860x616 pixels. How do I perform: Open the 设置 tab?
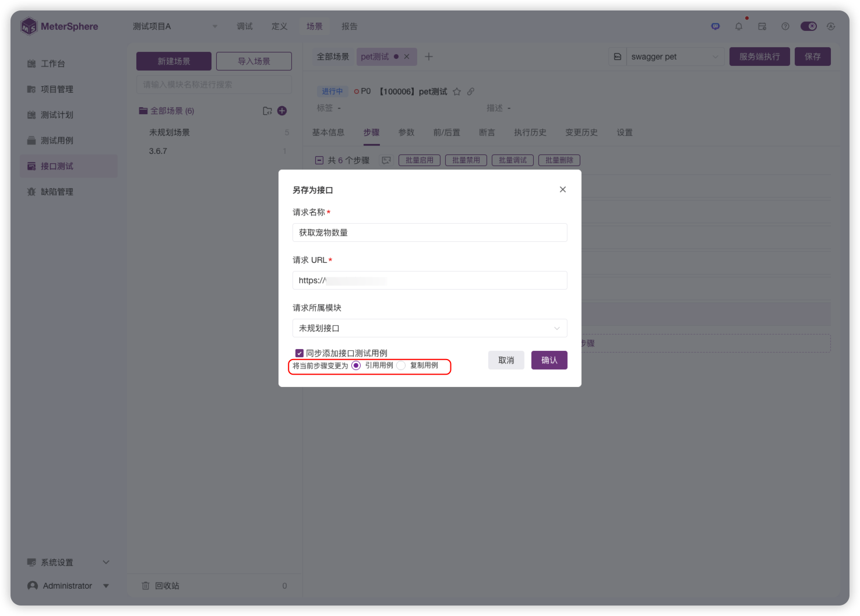click(x=625, y=132)
